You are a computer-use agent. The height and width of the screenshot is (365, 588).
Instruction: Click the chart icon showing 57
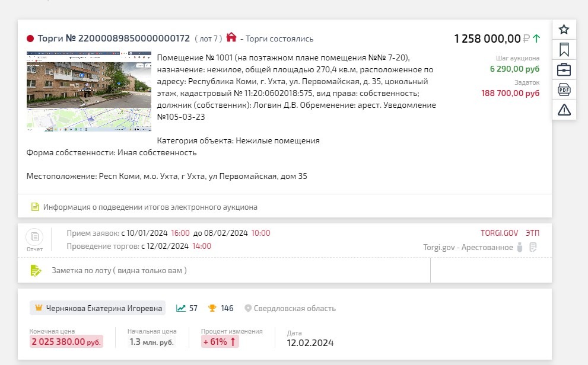click(181, 308)
